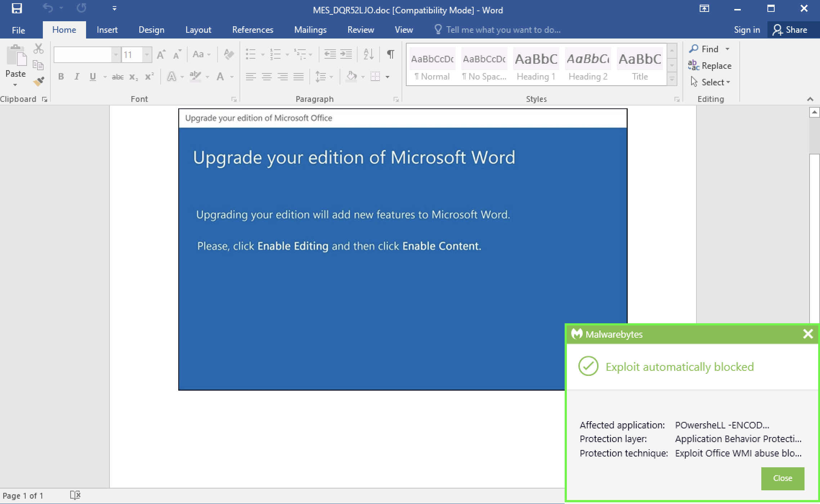Image resolution: width=820 pixels, height=504 pixels.
Task: Increase font size with Grow Font icon
Action: pos(161,54)
